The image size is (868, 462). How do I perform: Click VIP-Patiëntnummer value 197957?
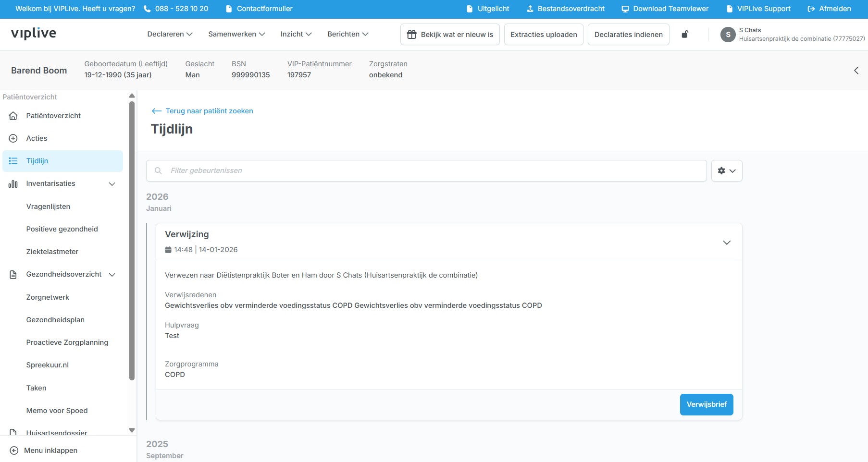click(x=299, y=75)
